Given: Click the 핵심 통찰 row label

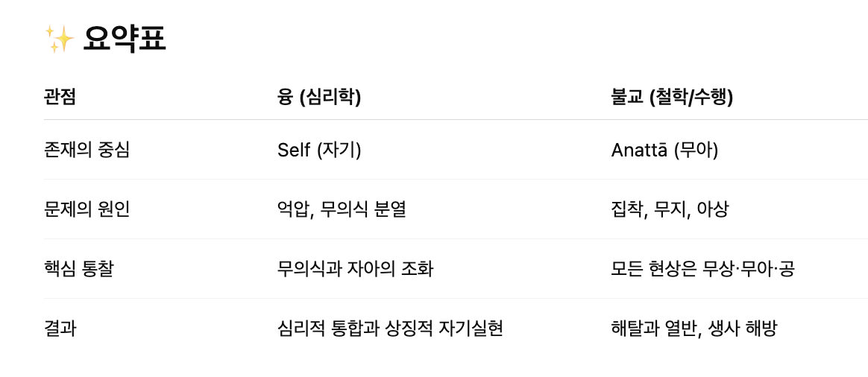Looking at the screenshot, I should click(x=78, y=269).
